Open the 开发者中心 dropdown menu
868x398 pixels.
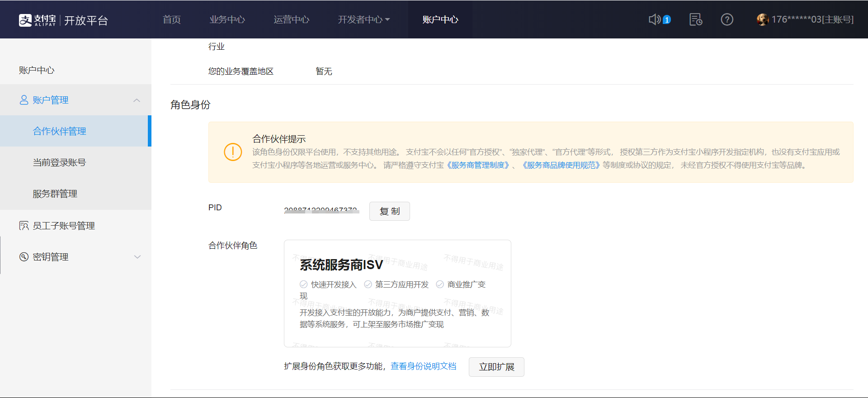tap(363, 19)
